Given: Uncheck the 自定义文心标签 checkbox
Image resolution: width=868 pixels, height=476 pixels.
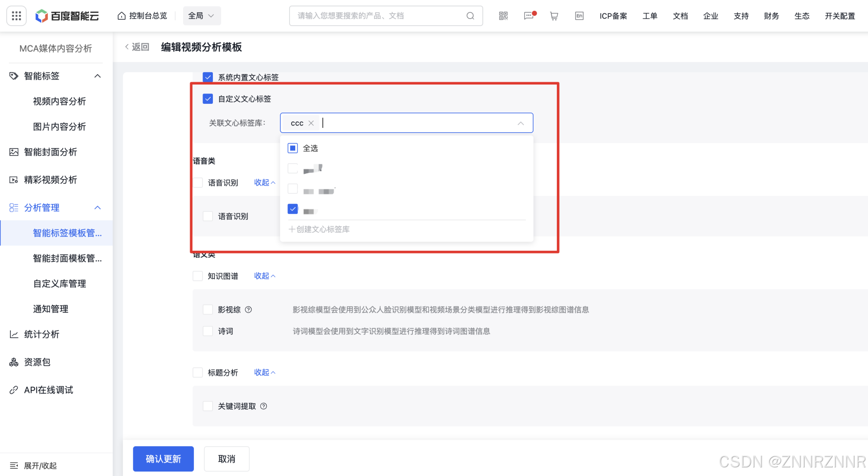Looking at the screenshot, I should point(208,99).
